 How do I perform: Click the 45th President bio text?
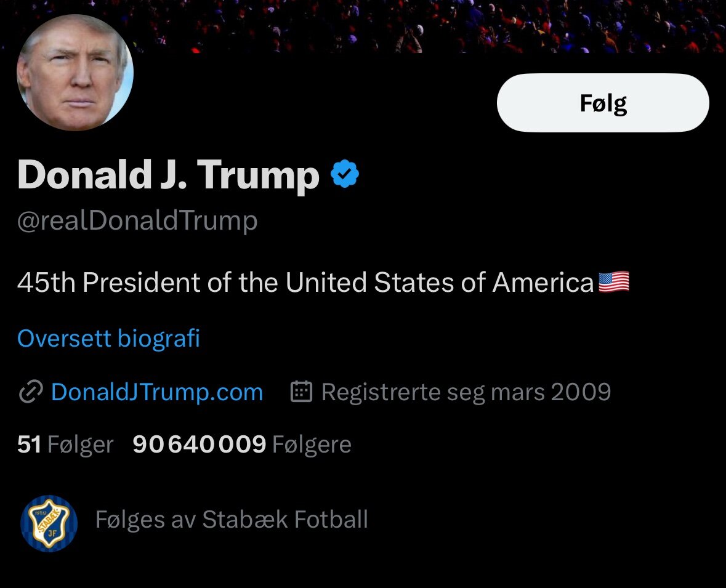click(305, 283)
